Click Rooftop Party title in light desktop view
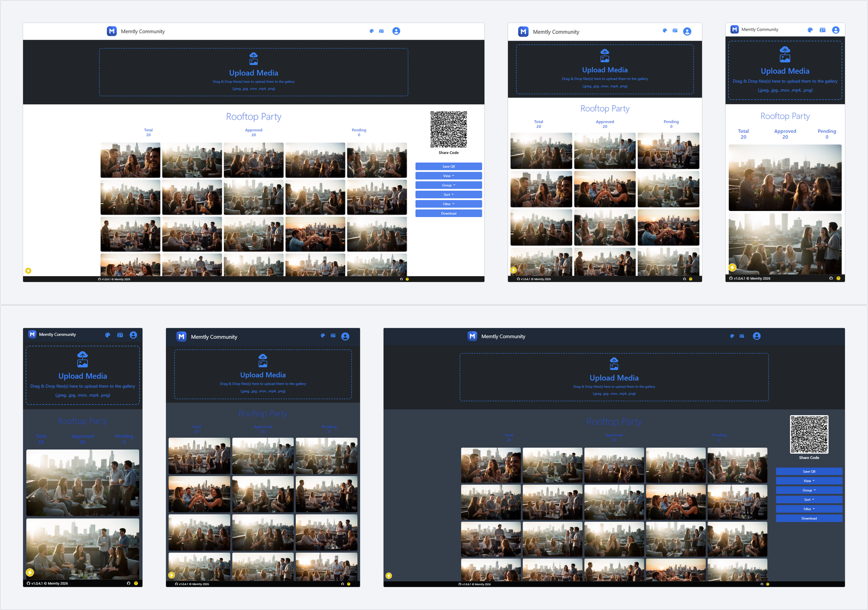The height and width of the screenshot is (610, 868). point(254,117)
